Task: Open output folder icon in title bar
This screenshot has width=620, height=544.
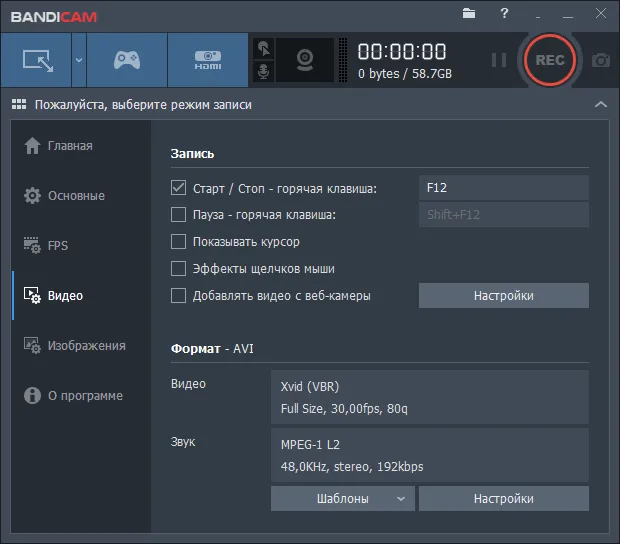Action: [469, 13]
